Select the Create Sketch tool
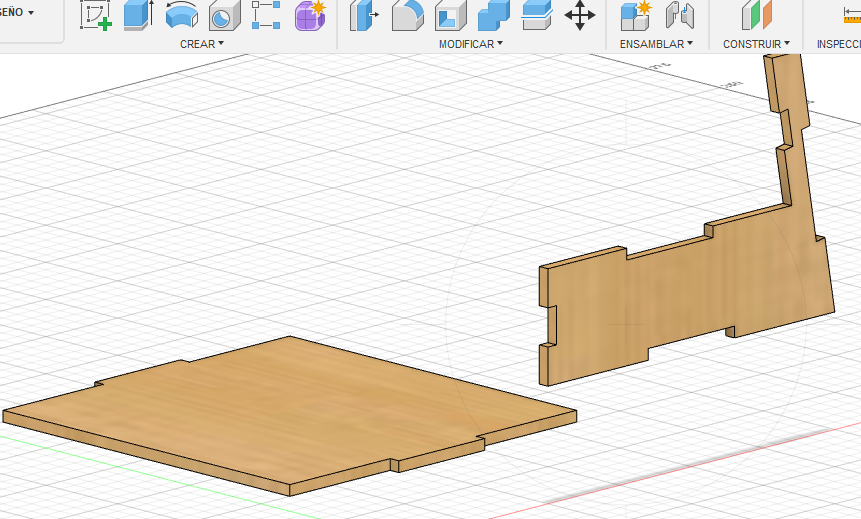Screen dimensions: 861x519 click(x=96, y=15)
